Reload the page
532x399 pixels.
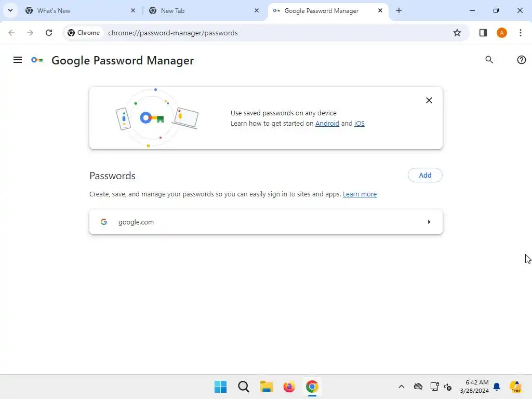click(x=49, y=33)
